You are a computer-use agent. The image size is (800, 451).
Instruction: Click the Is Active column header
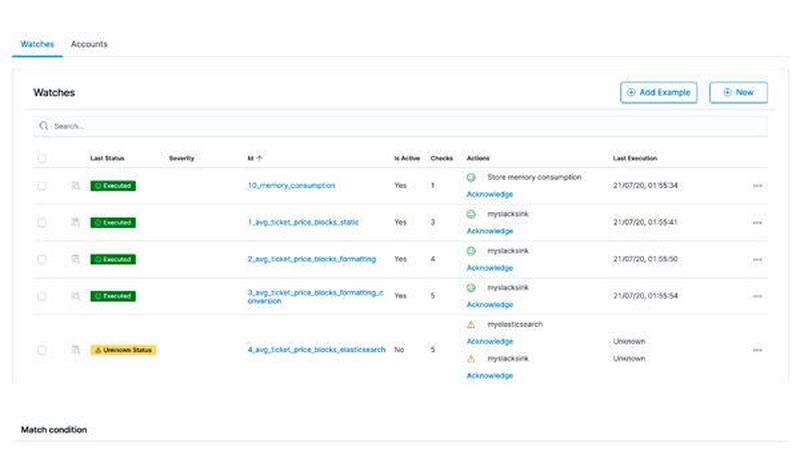407,158
